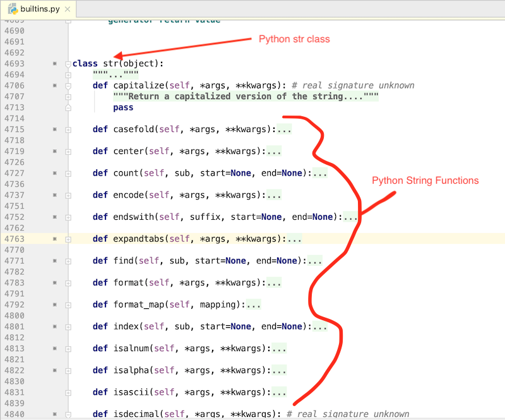Expand the count method using its gutter plus marker
This screenshot has width=505, height=420.
point(67,172)
